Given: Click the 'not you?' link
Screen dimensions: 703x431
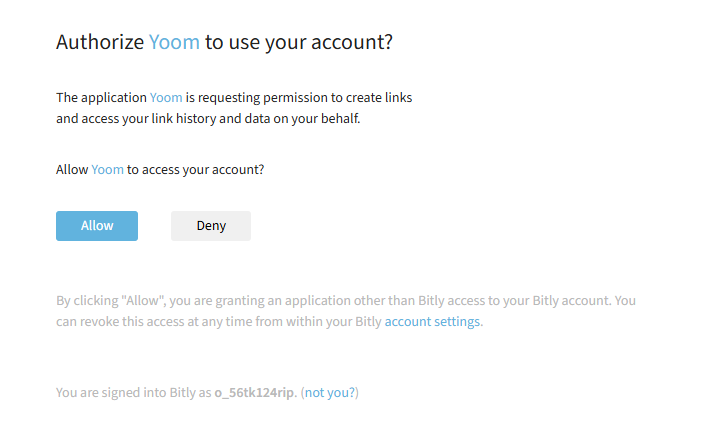Looking at the screenshot, I should (329, 393).
